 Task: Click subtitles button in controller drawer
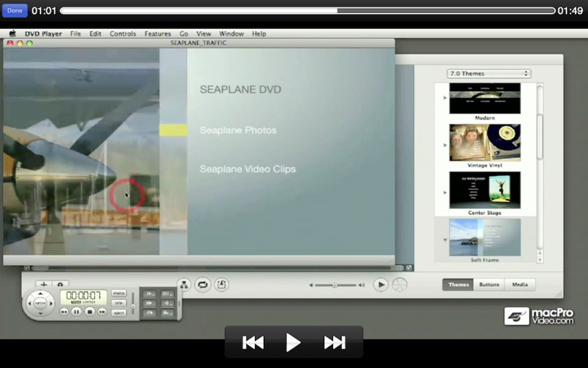click(x=166, y=294)
